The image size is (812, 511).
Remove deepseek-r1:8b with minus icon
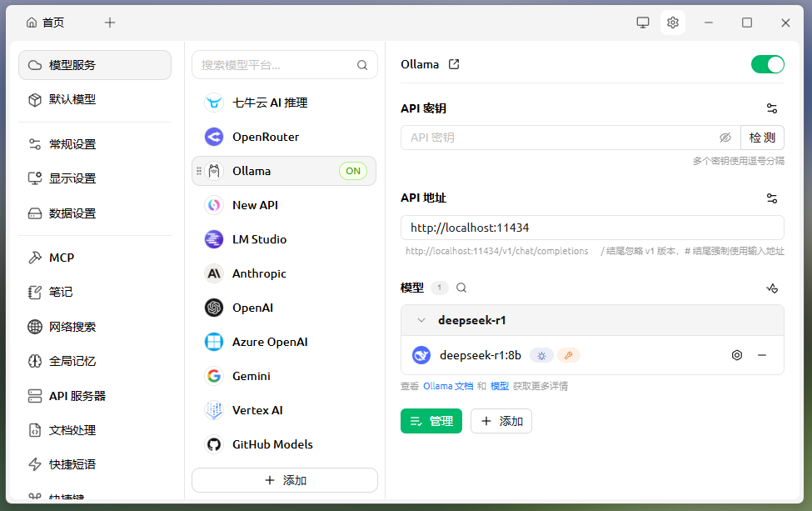point(762,355)
